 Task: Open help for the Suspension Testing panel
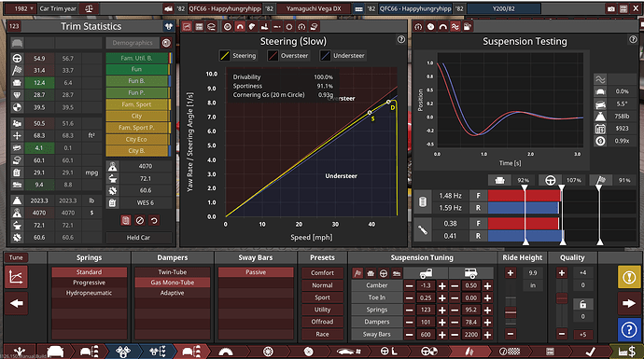(x=633, y=39)
